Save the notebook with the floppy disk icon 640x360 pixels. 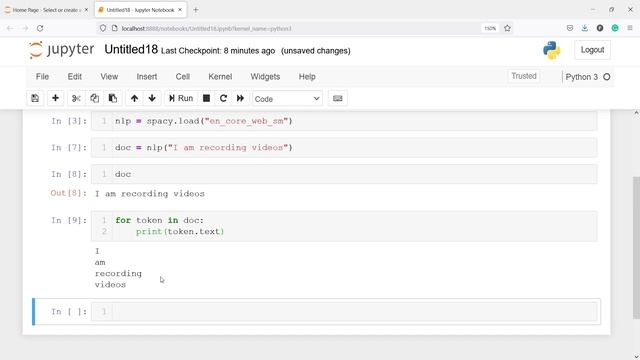pyautogui.click(x=35, y=98)
